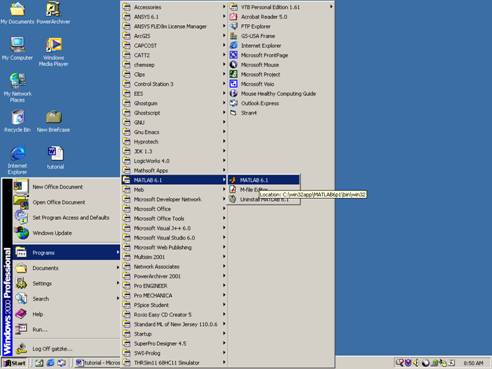This screenshot has height=369, width=492.
Task: Open the Roxio Easy CD Creator 5 folder
Action: coord(174,314)
